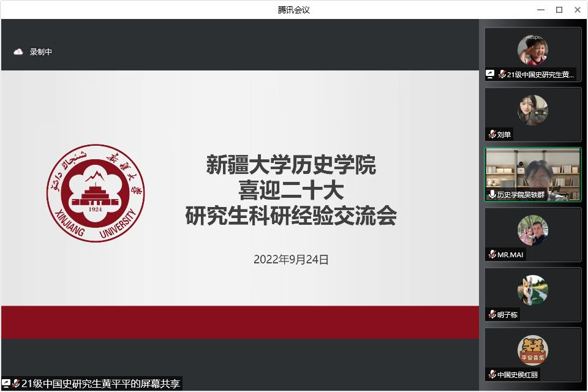Click the participant name 刘单
Image resolution: width=588 pixels, height=392 pixels.
pyautogui.click(x=504, y=135)
